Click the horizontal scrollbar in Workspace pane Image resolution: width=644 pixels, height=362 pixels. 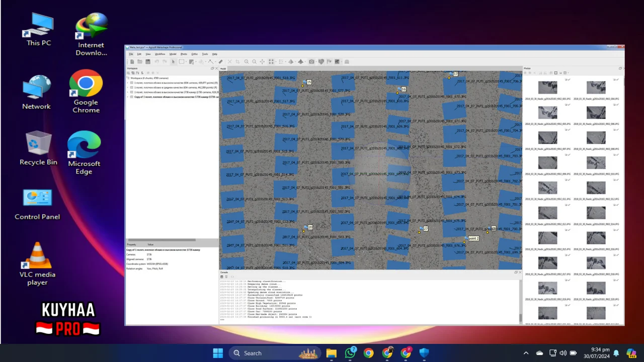click(162, 240)
